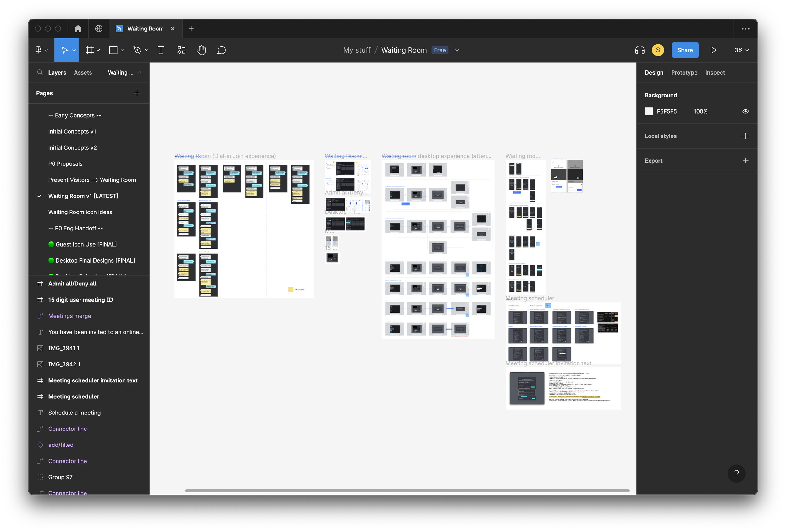Open the Community globe icon
The height and width of the screenshot is (532, 786).
pyautogui.click(x=99, y=29)
